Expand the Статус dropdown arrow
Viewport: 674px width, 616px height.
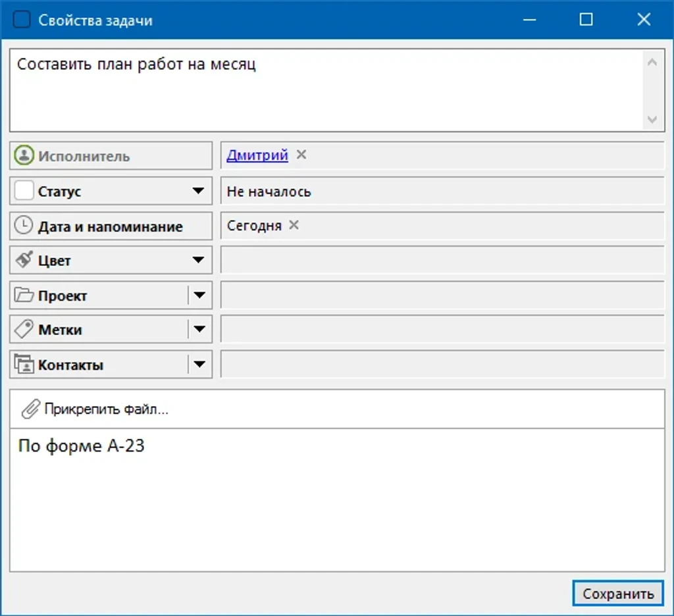[198, 190]
